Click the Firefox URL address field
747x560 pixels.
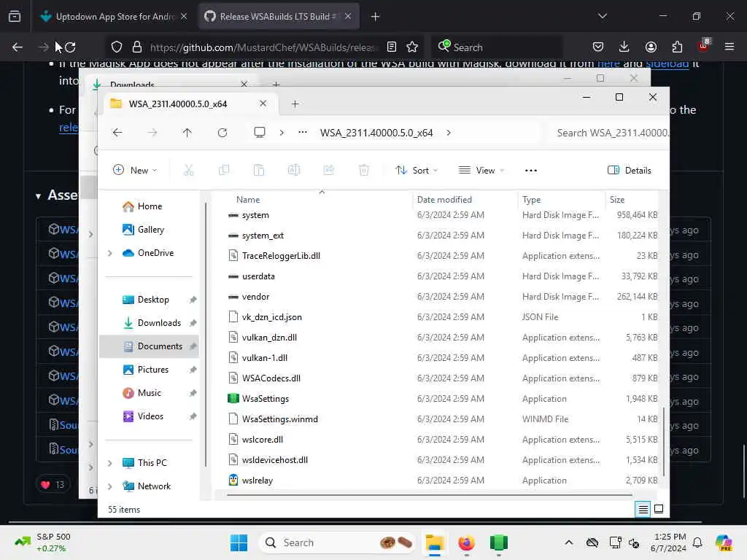263,47
